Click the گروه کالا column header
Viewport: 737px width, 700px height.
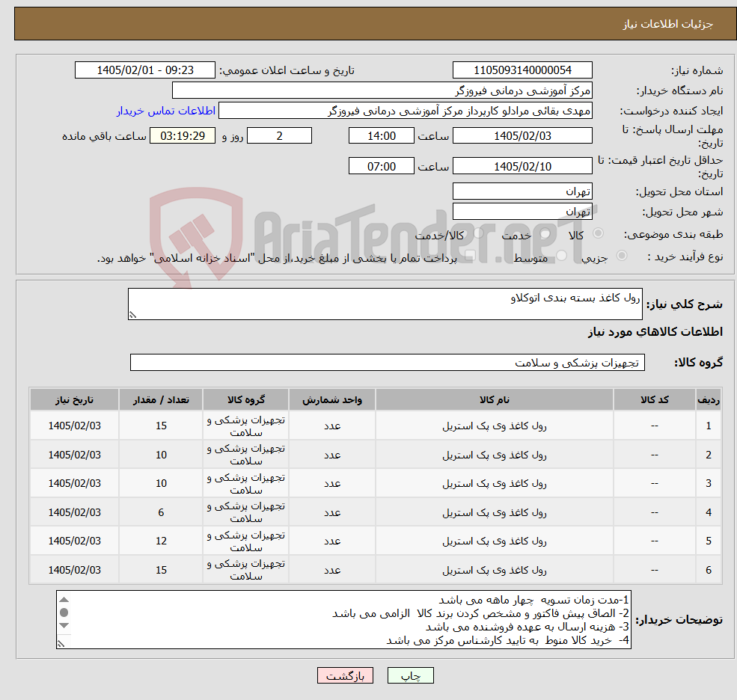[x=246, y=400]
